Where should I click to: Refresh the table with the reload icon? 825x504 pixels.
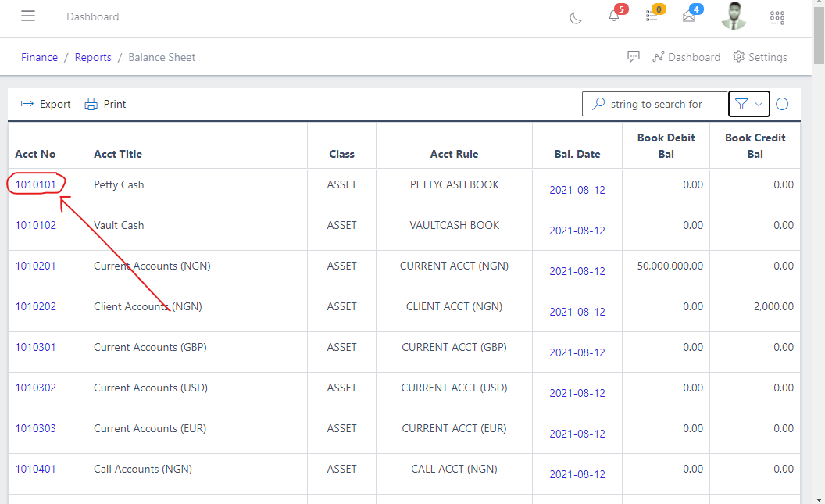(x=782, y=104)
